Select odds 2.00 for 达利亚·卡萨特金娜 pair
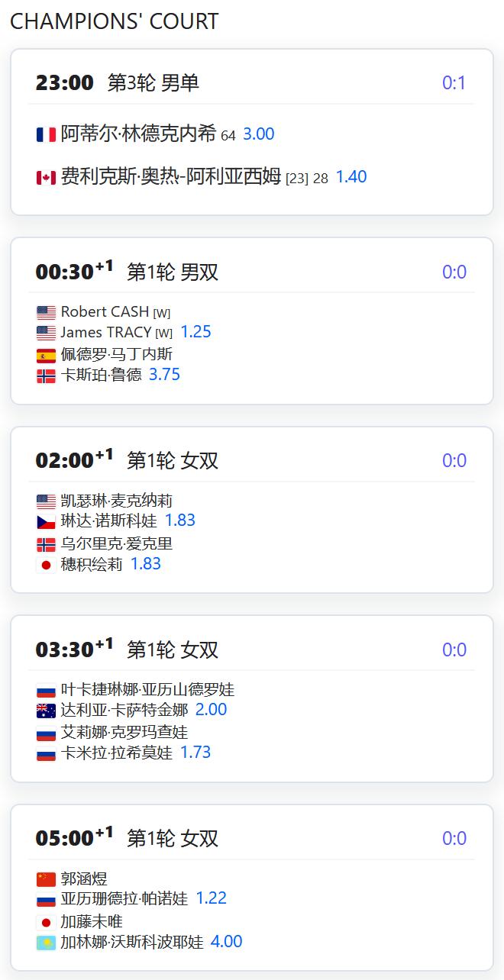This screenshot has width=504, height=980. pos(211,710)
